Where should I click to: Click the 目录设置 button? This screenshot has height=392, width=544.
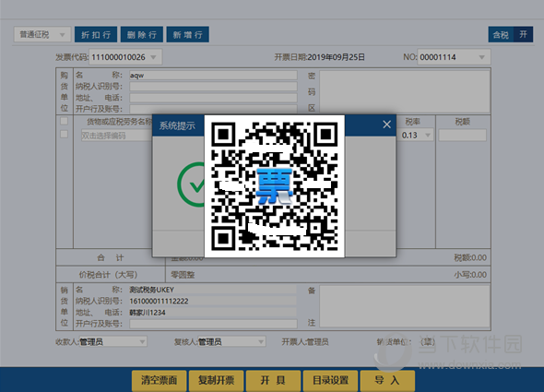pyautogui.click(x=331, y=381)
